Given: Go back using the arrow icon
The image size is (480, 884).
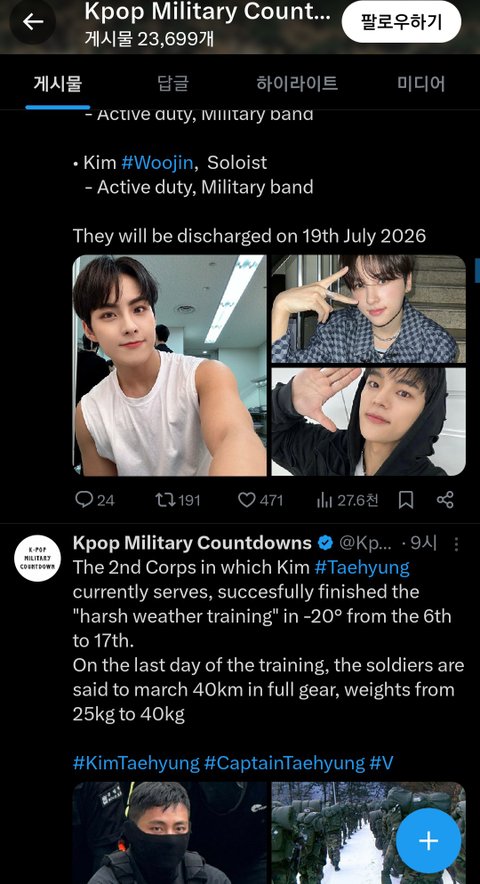Looking at the screenshot, I should 33,22.
